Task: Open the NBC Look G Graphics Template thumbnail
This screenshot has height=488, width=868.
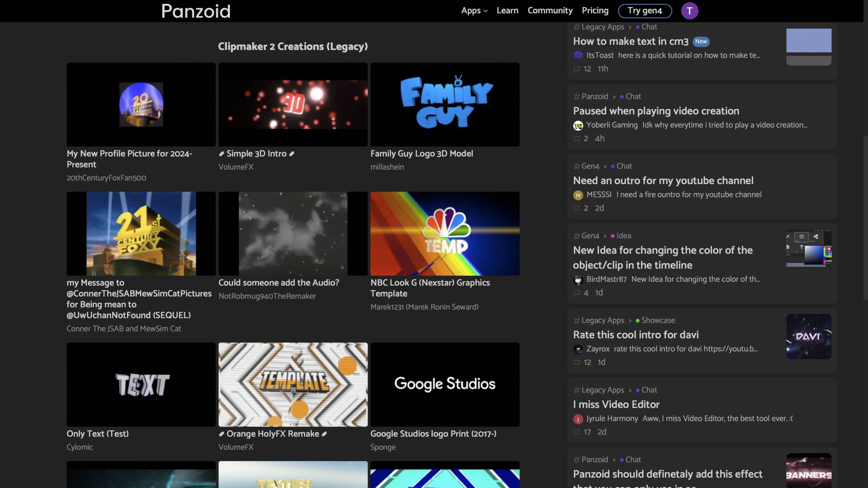Action: [445, 234]
